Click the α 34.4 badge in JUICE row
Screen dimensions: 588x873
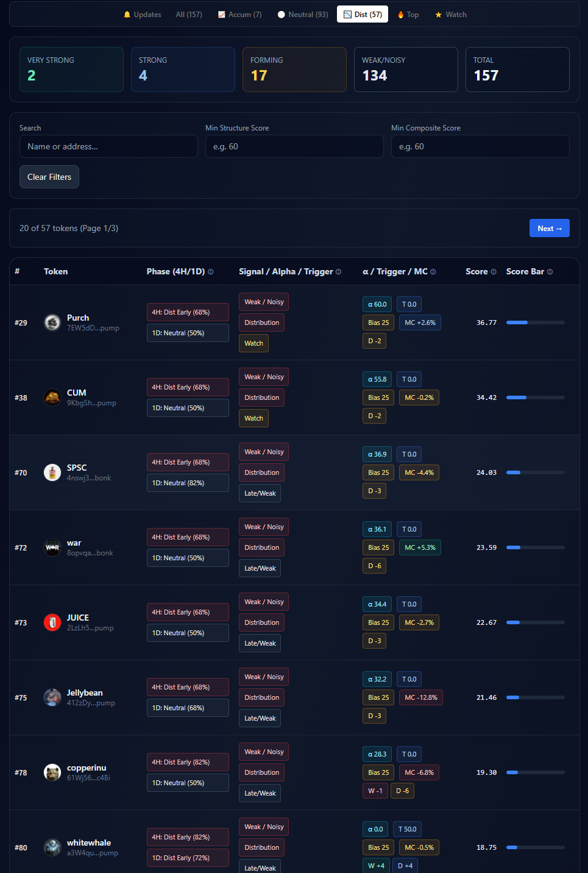tap(377, 604)
